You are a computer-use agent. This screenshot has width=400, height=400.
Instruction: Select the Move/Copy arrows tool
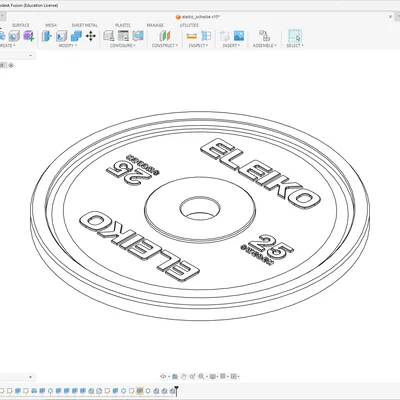point(91,36)
